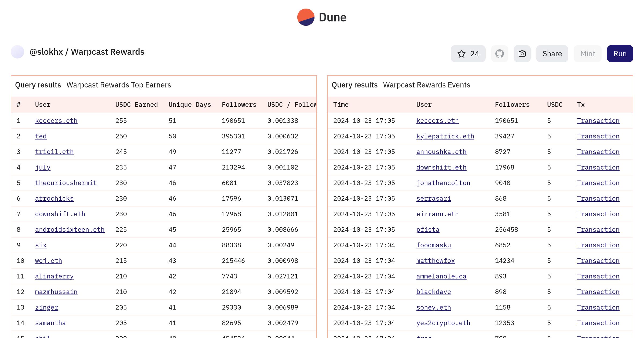View Transaction link for pfista row

click(x=598, y=230)
